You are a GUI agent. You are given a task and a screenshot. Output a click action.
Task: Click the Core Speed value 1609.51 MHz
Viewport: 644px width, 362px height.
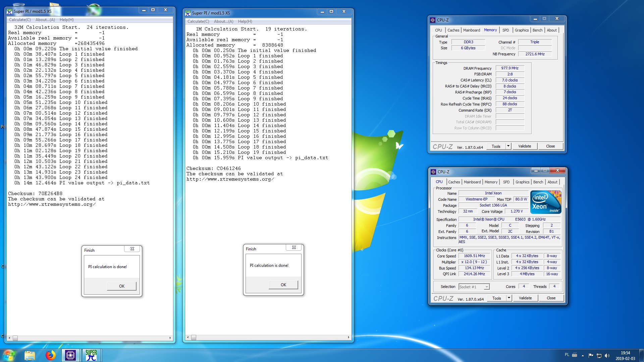tap(474, 256)
